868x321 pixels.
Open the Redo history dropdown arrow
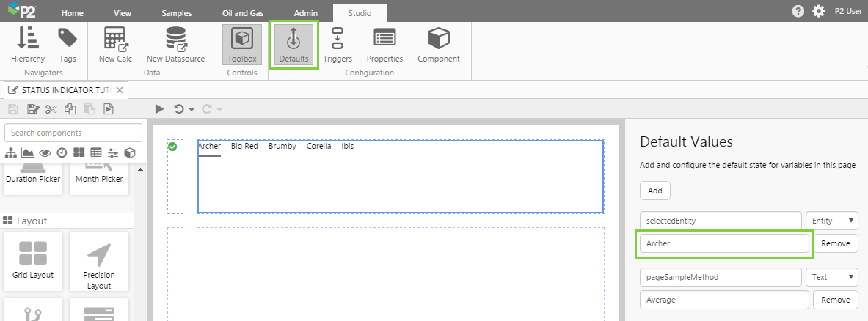point(220,109)
